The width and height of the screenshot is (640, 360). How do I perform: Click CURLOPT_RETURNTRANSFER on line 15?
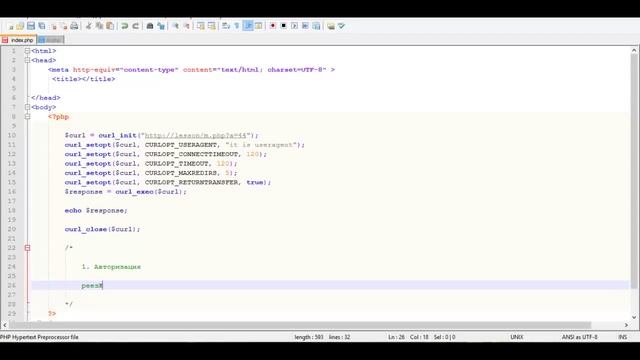[191, 182]
